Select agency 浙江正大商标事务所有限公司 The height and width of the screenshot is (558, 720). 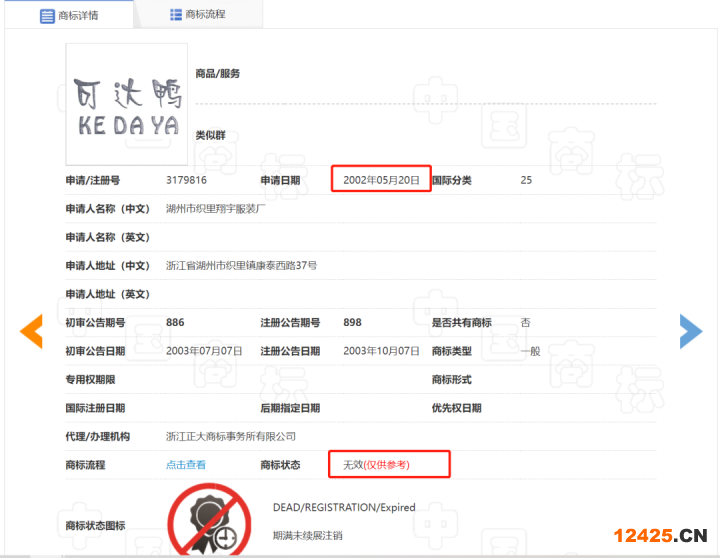point(231,436)
